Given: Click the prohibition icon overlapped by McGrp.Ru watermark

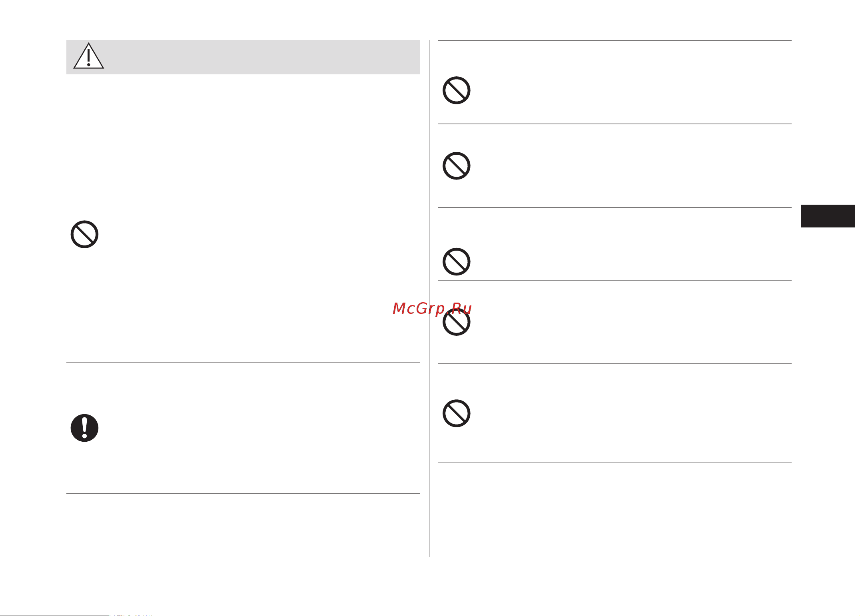Looking at the screenshot, I should [x=457, y=322].
